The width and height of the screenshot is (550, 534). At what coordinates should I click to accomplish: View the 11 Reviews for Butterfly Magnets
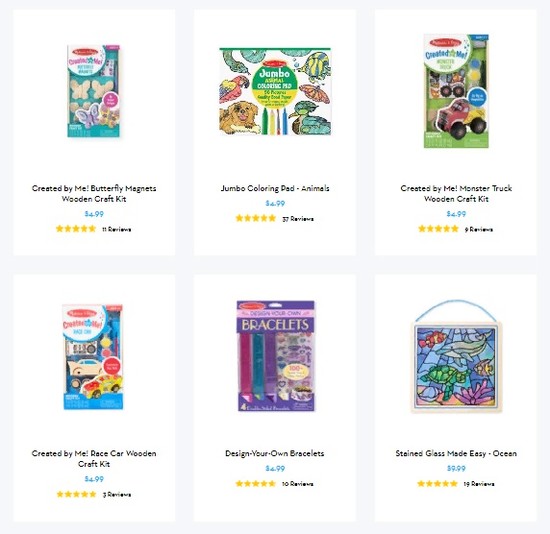tap(117, 229)
